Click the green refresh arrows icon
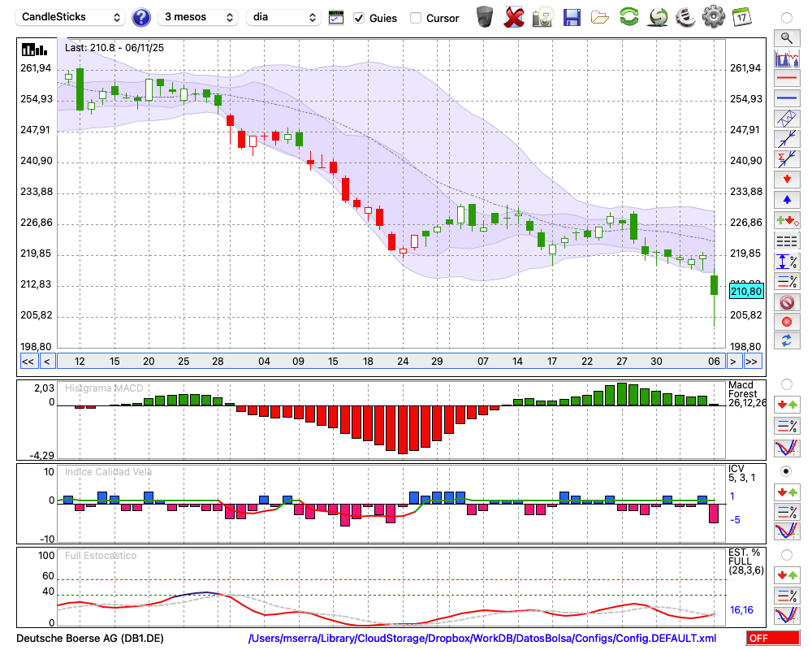Screen dimensions: 812x650 point(628,16)
